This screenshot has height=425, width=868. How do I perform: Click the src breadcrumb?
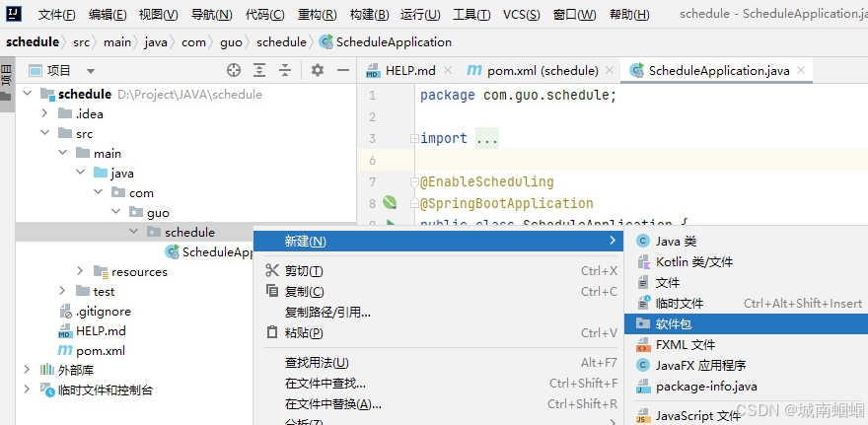coord(81,42)
